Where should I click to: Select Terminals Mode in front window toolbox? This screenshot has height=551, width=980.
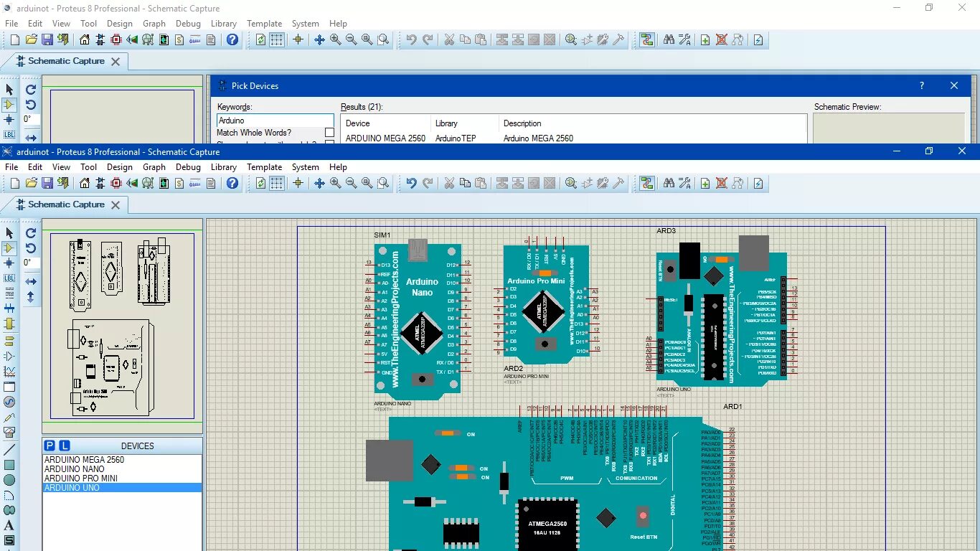coord(9,341)
